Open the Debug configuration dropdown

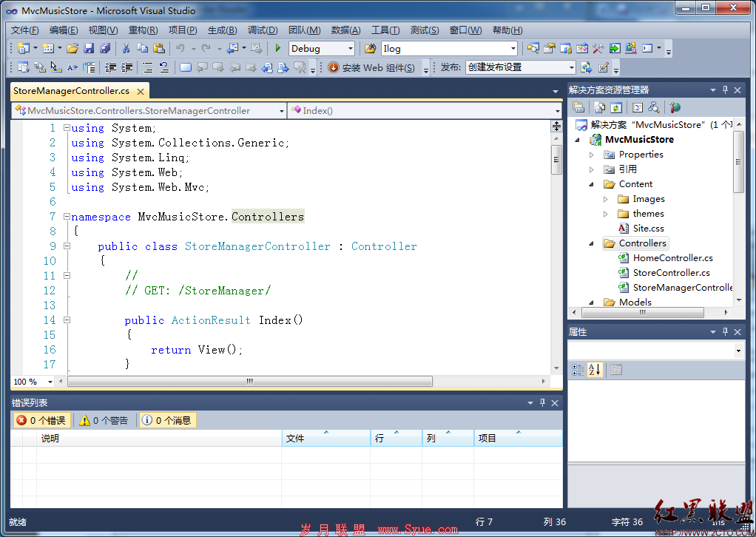pos(351,48)
